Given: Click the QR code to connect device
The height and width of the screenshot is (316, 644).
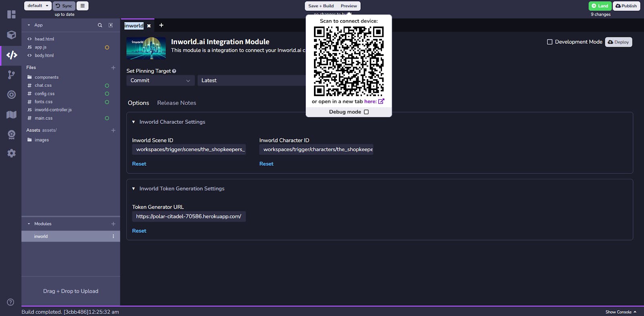Looking at the screenshot, I should pos(349,61).
